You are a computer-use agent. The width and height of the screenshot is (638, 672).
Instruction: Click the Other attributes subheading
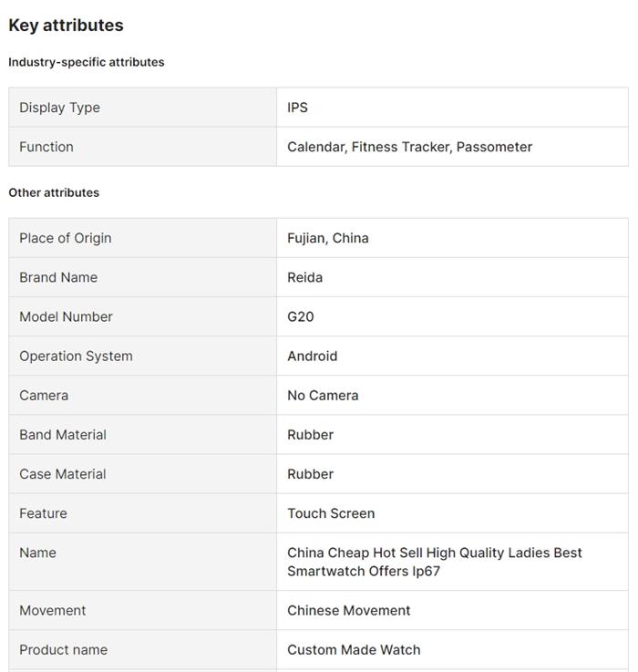pos(54,192)
